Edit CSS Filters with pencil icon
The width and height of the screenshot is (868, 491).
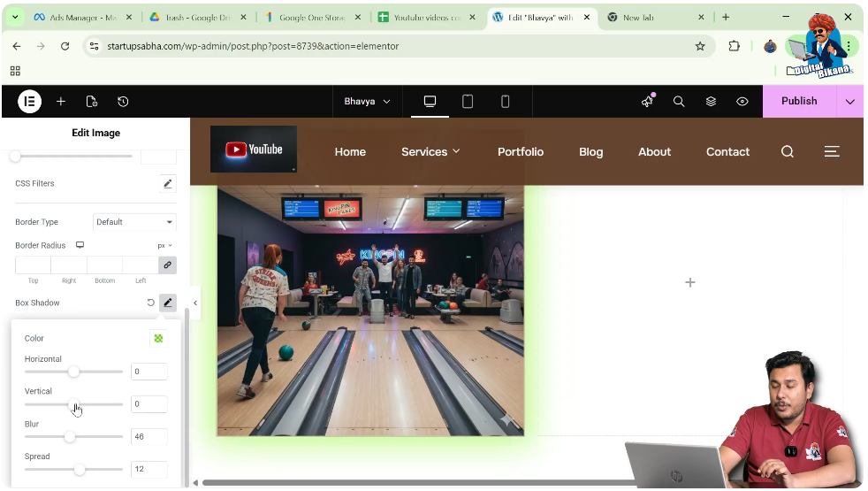pyautogui.click(x=167, y=184)
